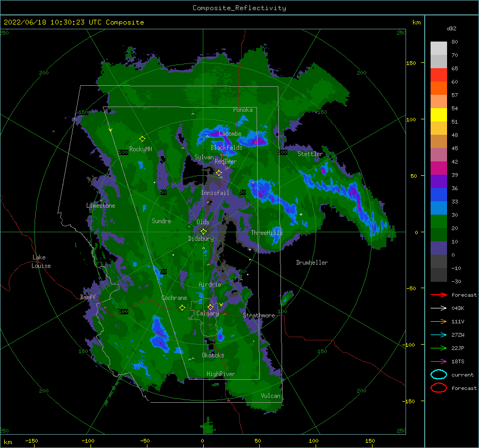Select the light gray 70-80 dBZ swatch
The image size is (479, 448).
tap(439, 48)
